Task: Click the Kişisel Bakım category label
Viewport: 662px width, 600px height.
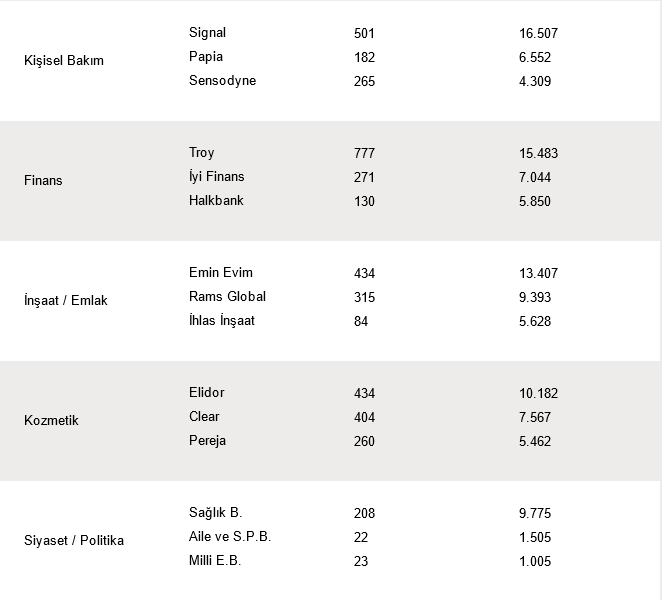Action: [63, 61]
